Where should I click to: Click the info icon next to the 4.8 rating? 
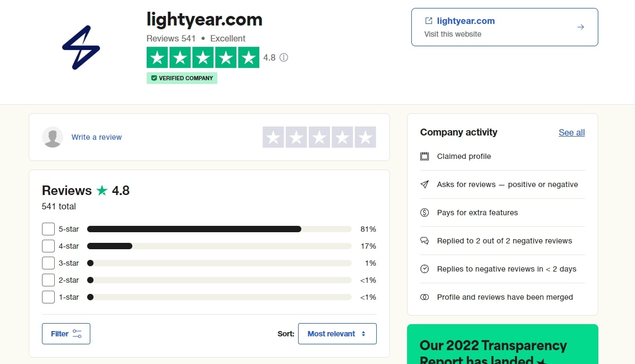click(283, 57)
